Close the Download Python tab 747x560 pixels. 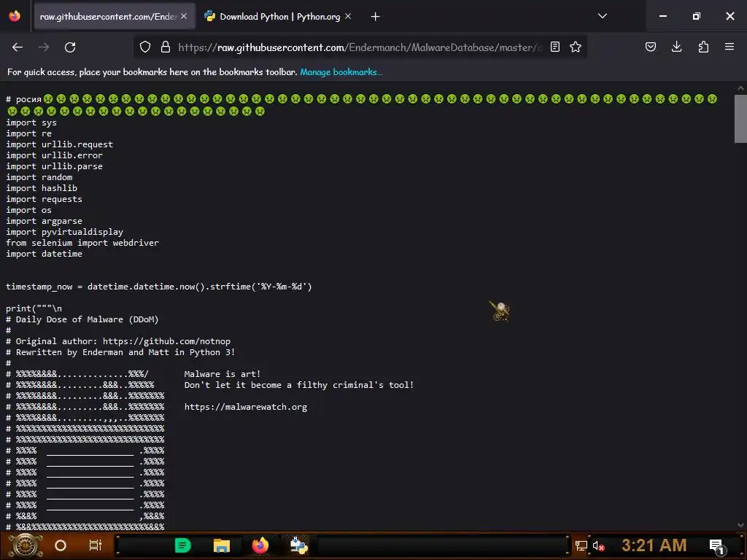click(x=348, y=16)
